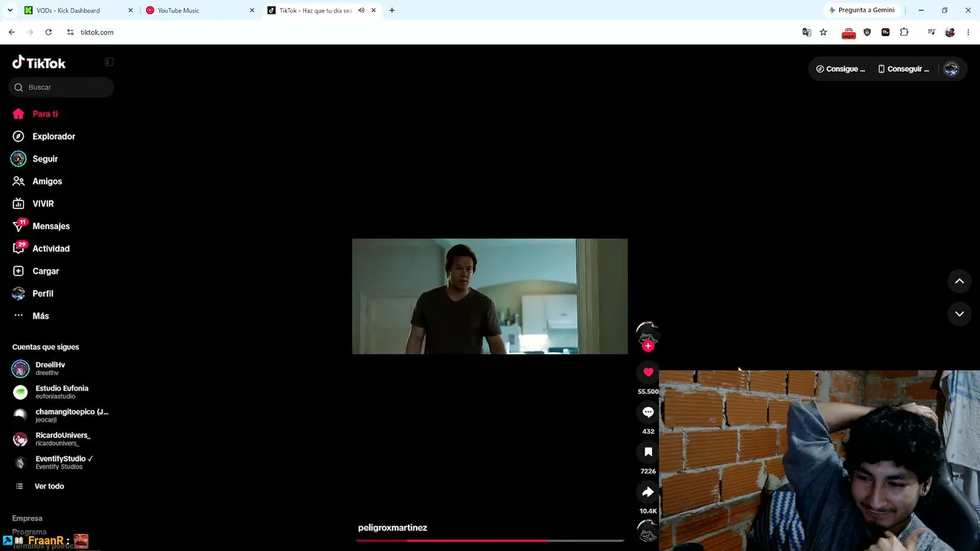Viewport: 980px width, 551px height.
Task: Open the shield extension icon
Action: [x=867, y=32]
